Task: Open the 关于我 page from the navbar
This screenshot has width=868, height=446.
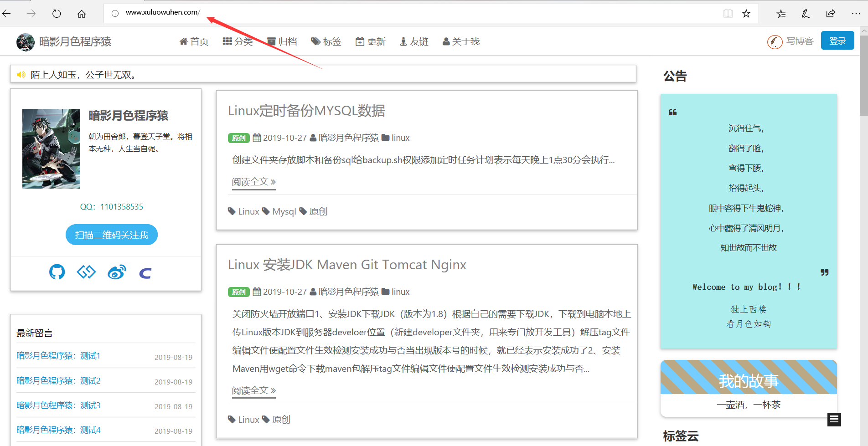Action: point(461,41)
